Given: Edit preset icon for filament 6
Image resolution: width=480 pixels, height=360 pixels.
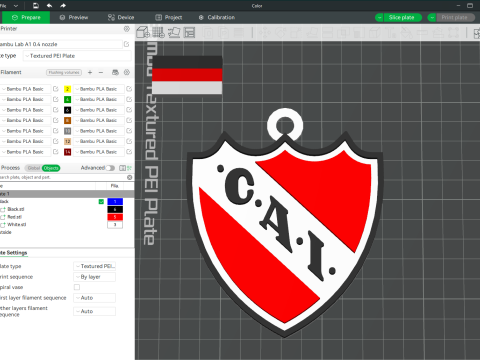Looking at the screenshot, I should click(129, 110).
